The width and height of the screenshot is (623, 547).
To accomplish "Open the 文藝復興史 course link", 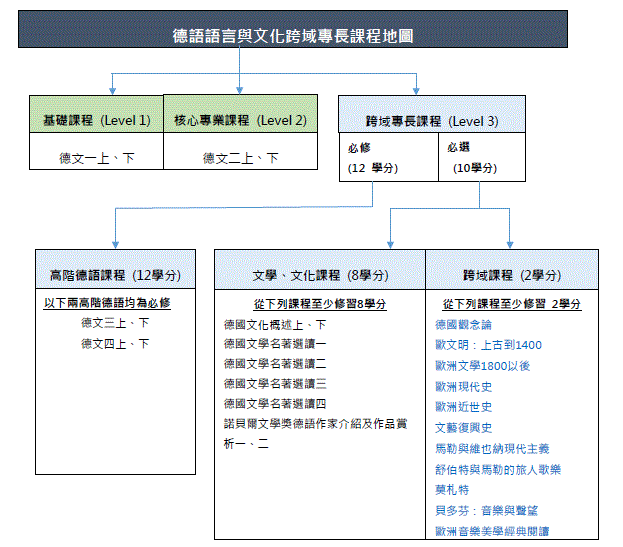I will [463, 428].
